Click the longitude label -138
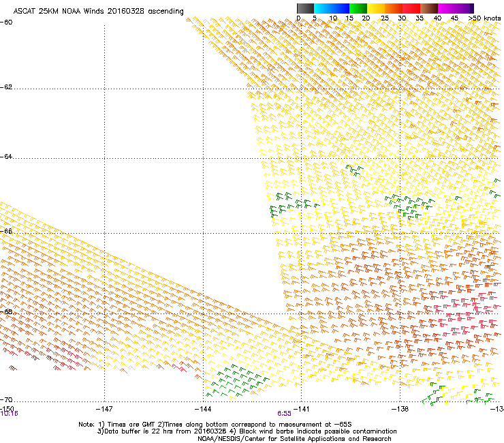The width and height of the screenshot is (504, 443). pos(400,409)
